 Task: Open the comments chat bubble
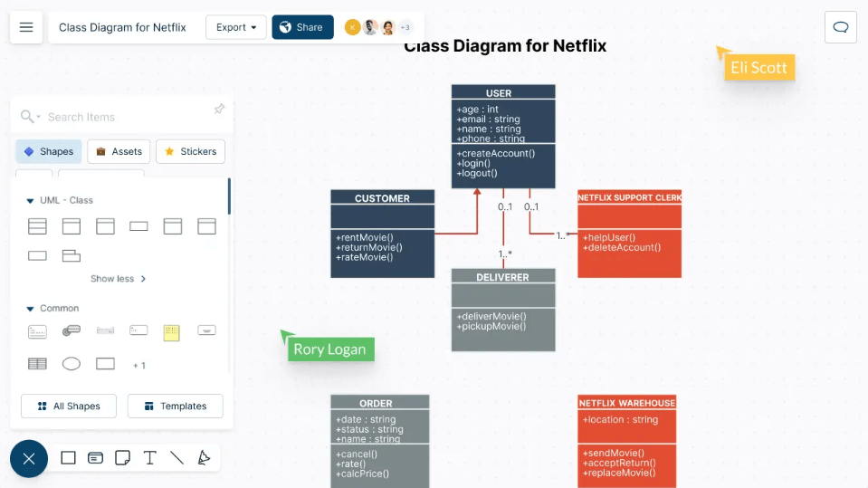tap(840, 27)
